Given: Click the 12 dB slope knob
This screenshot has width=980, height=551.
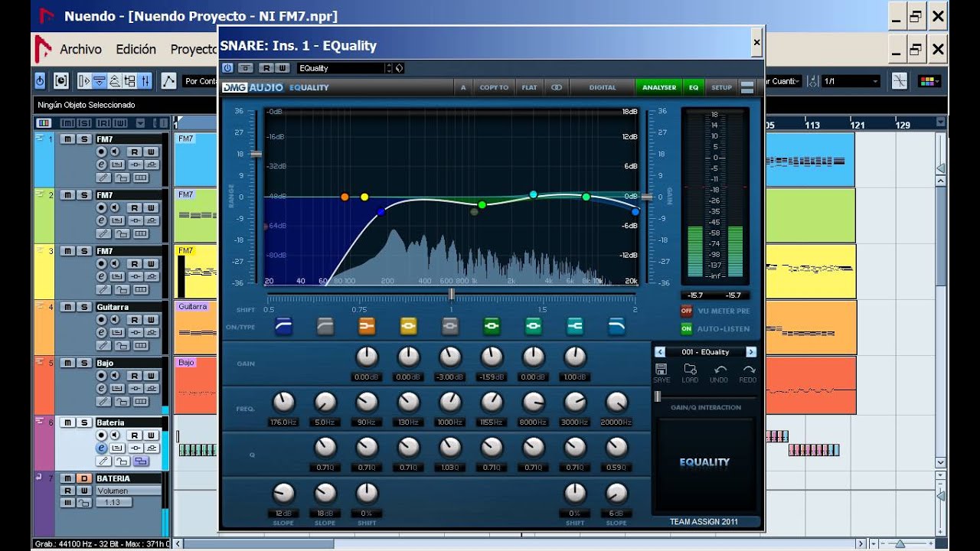Looking at the screenshot, I should point(283,494).
